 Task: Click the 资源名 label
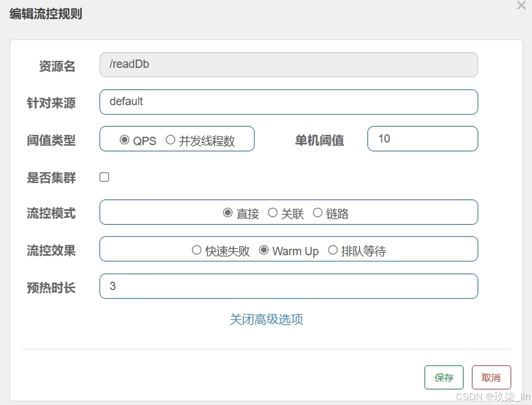tap(57, 66)
